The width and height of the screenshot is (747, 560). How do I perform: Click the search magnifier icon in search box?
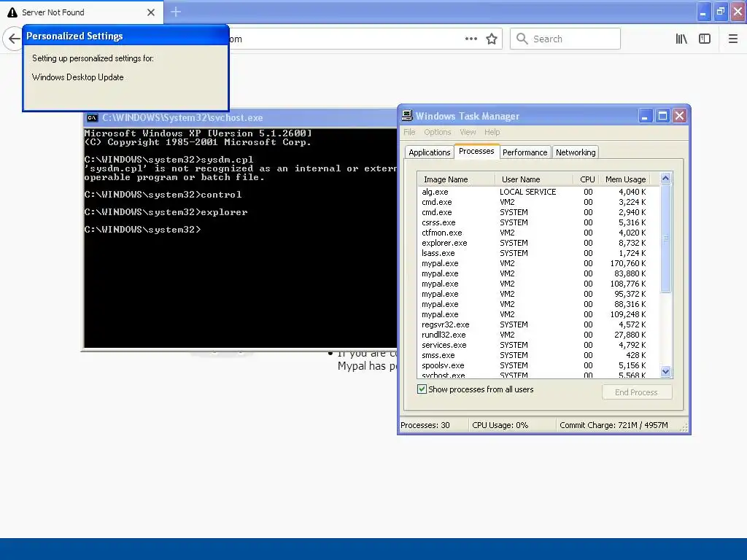[522, 39]
